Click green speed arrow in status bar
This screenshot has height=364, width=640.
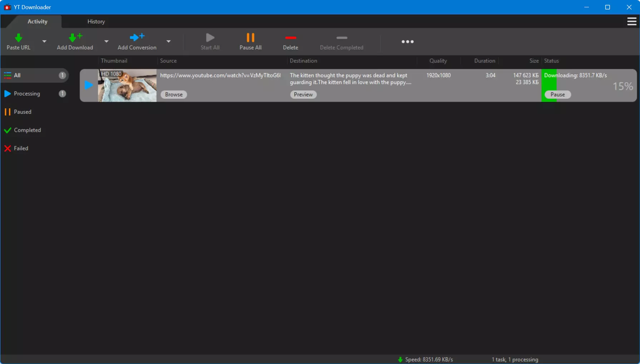click(400, 359)
